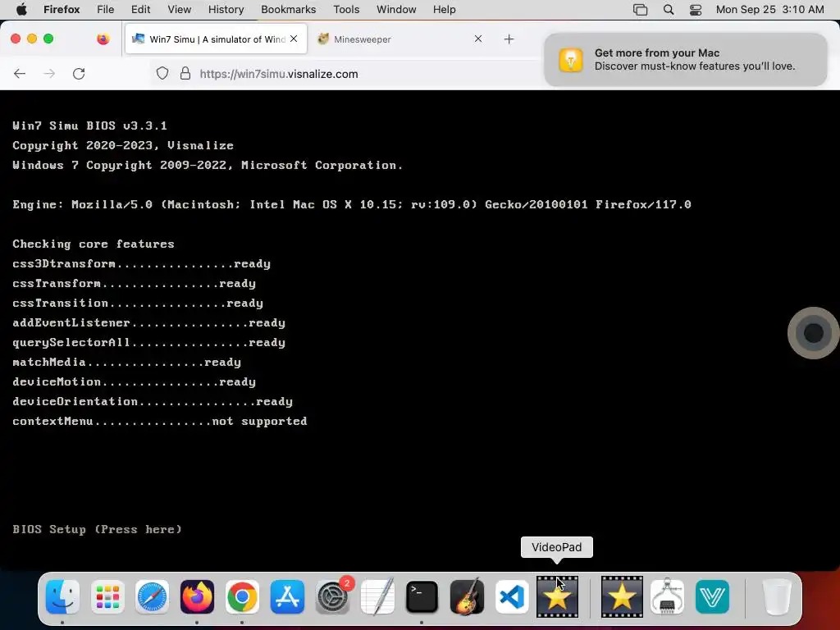
Task: Click the browser forward arrow
Action: click(x=49, y=74)
